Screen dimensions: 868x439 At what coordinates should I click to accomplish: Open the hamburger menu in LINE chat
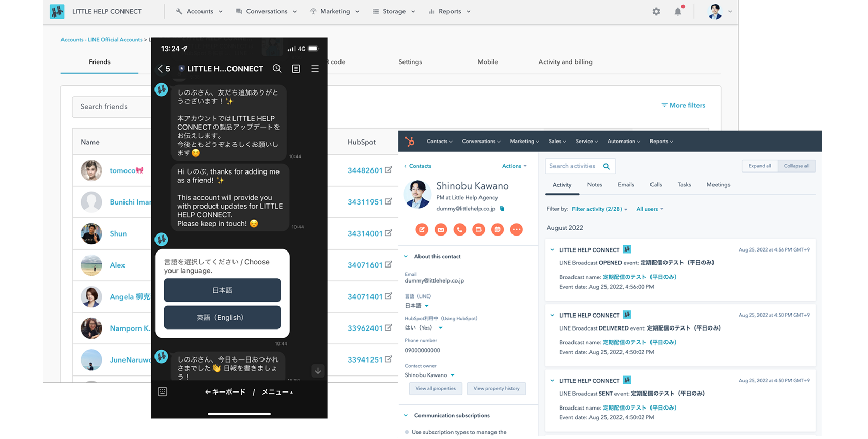tap(315, 69)
